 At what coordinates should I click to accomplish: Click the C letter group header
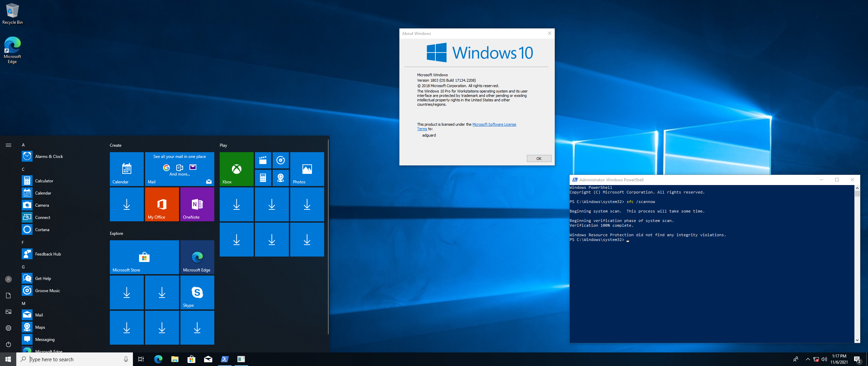click(23, 169)
